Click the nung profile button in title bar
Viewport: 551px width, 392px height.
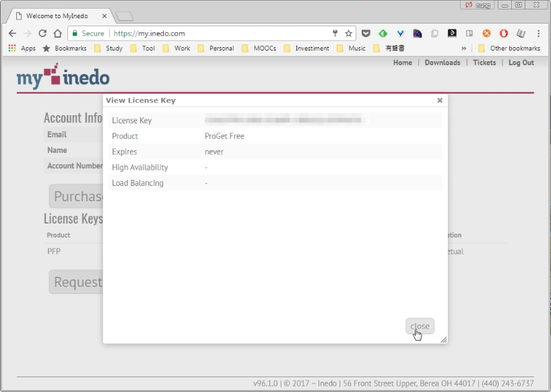(478, 5)
